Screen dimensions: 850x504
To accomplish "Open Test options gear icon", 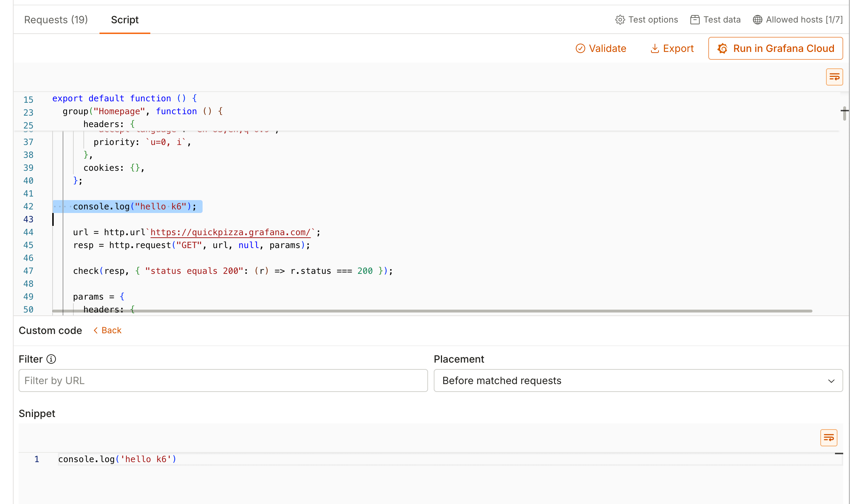I will (x=620, y=20).
